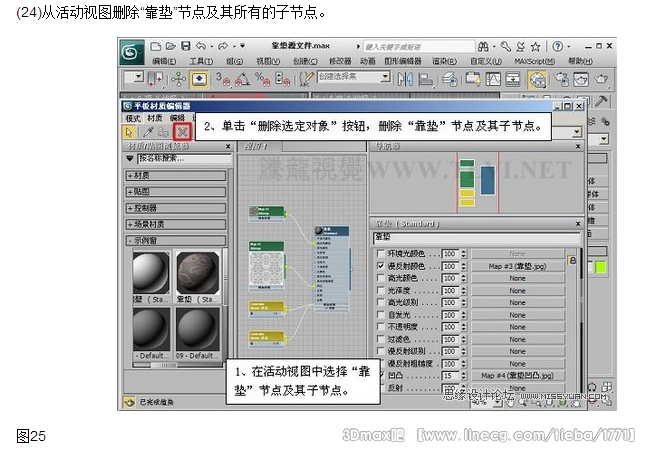
Task: Enable the 过滤色 map checkbox
Action: click(x=380, y=339)
